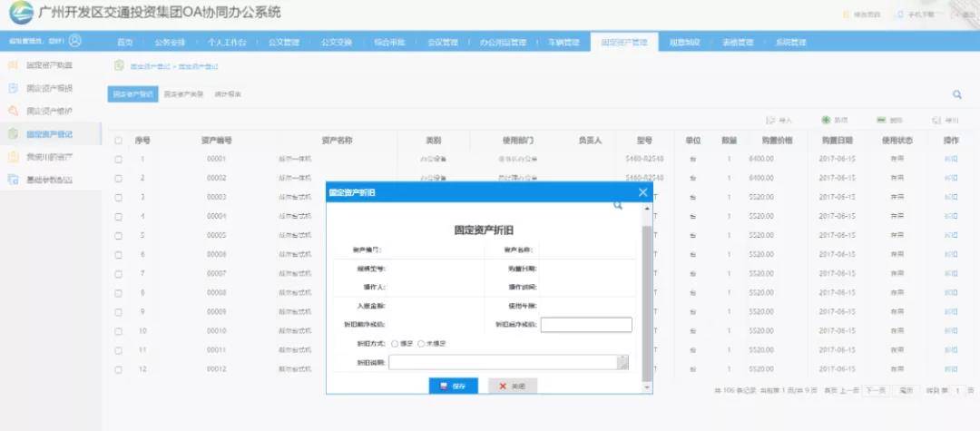This screenshot has width=980, height=431.
Task: Tick the select-all checkbox in the table header
Action: pyautogui.click(x=118, y=141)
